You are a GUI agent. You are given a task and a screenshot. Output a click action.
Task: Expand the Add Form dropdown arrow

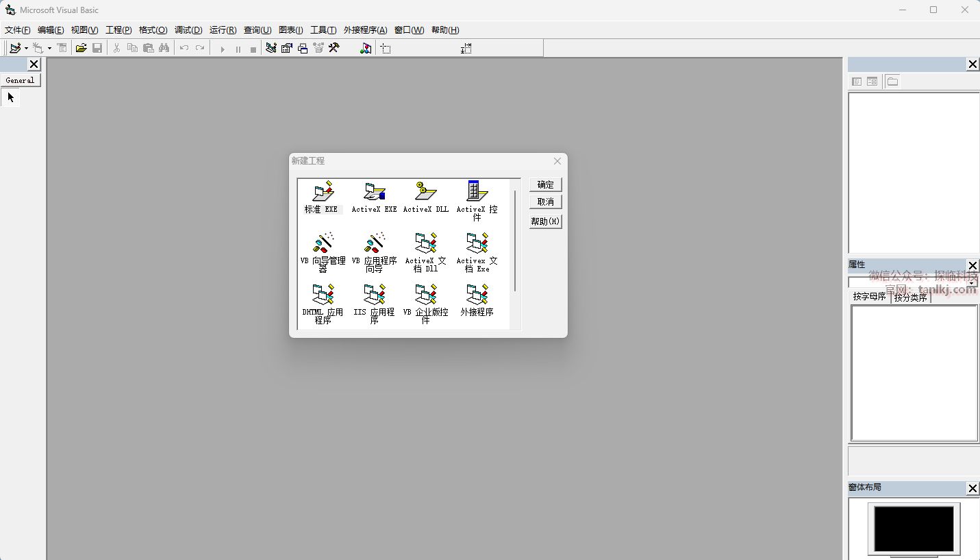(x=49, y=48)
